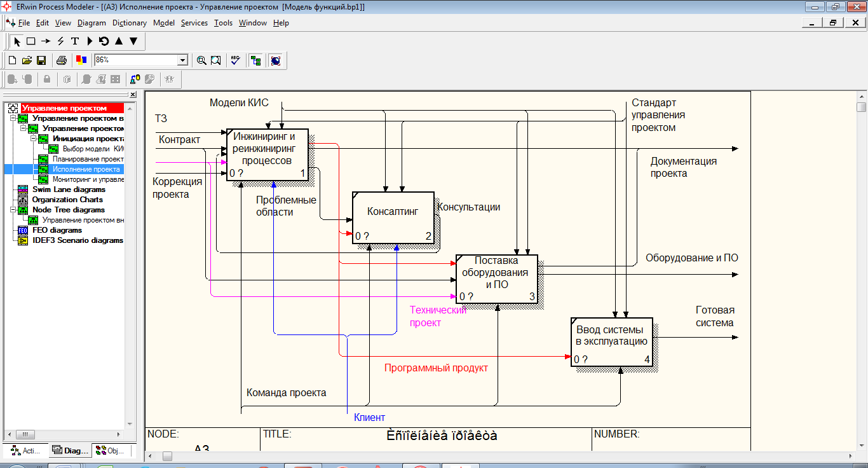
Task: Run the ABC spell checker
Action: pyautogui.click(x=236, y=60)
